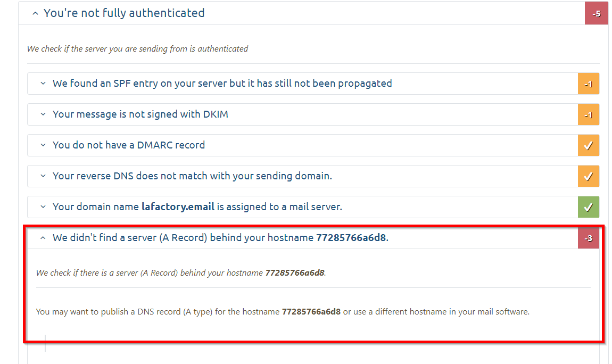Click 'You do not have a DMARC record'
This screenshot has height=364, width=612.
point(128,145)
